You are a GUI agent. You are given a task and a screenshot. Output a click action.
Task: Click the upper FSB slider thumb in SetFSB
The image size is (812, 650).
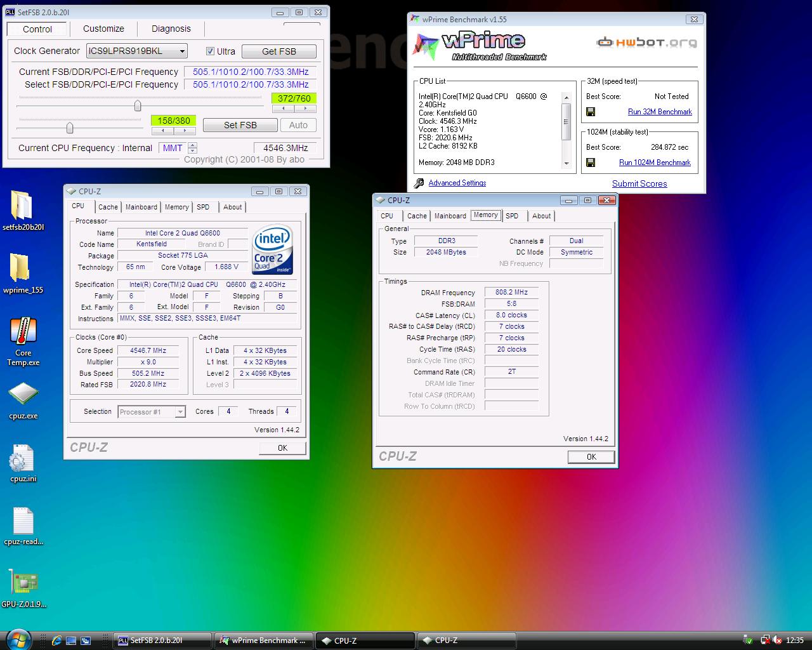click(x=138, y=106)
